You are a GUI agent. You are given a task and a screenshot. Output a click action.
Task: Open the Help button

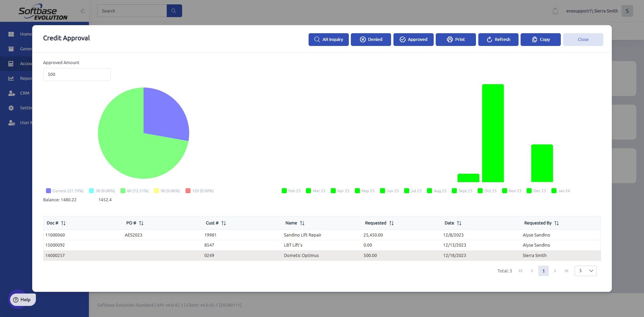point(22,300)
